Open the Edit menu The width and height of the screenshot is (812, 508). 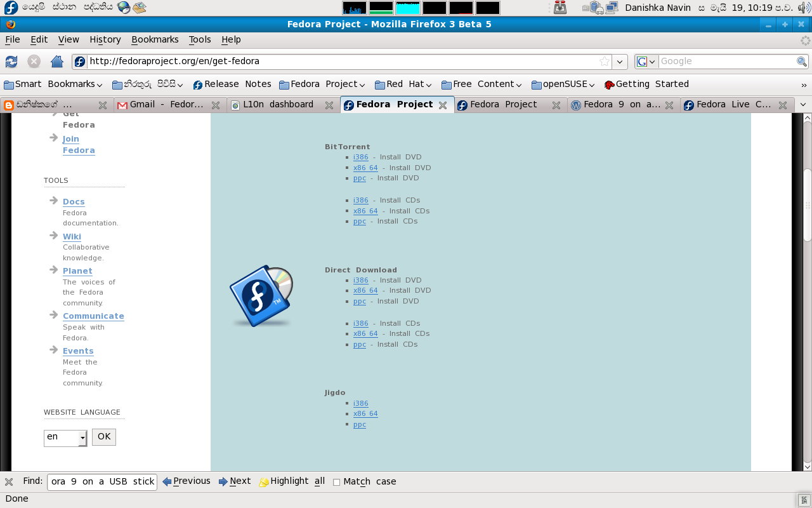(39, 39)
